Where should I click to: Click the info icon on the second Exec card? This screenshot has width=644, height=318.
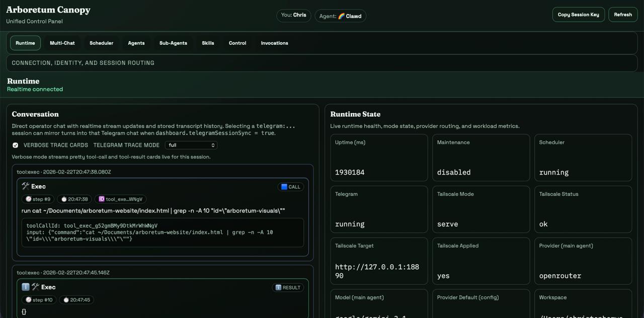coord(26,287)
